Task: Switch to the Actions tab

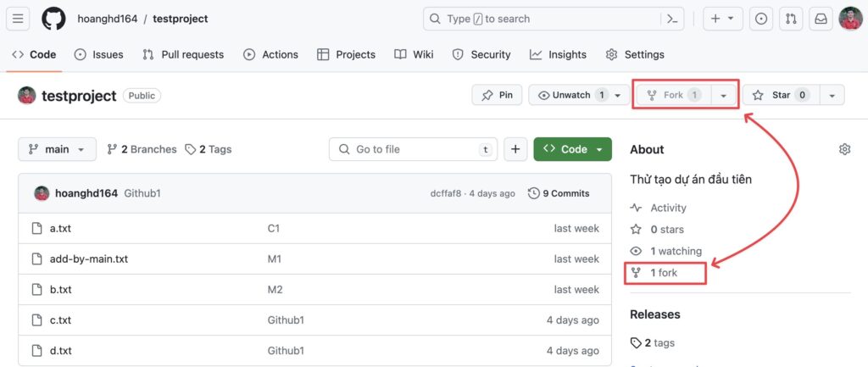Action: [x=270, y=54]
